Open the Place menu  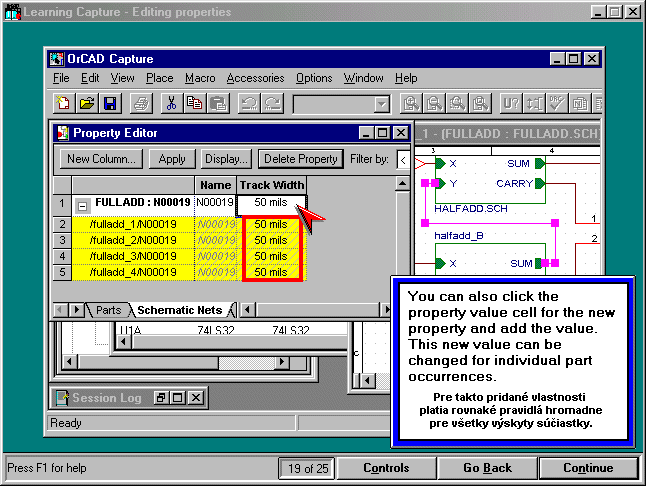[159, 78]
